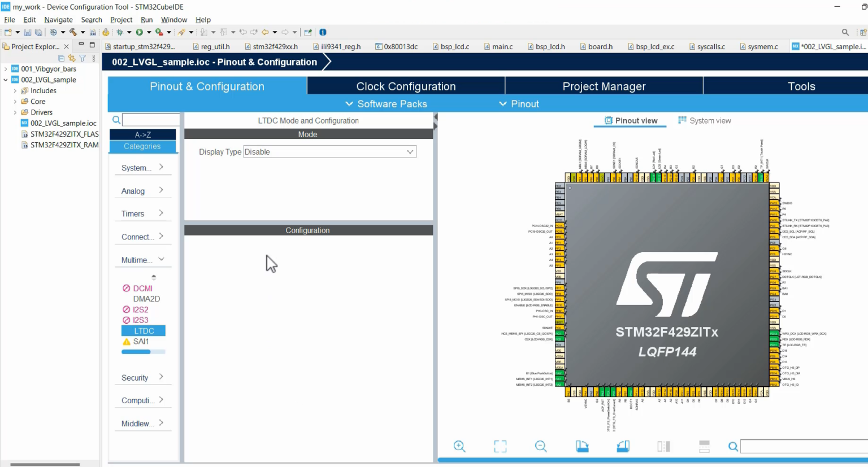Click into the pin search field below the chip
Viewport: 868px width, 467px height.
804,447
